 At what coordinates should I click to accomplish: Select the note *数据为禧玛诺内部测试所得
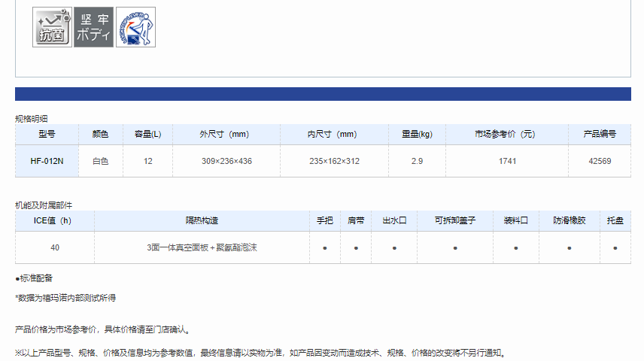(x=65, y=298)
